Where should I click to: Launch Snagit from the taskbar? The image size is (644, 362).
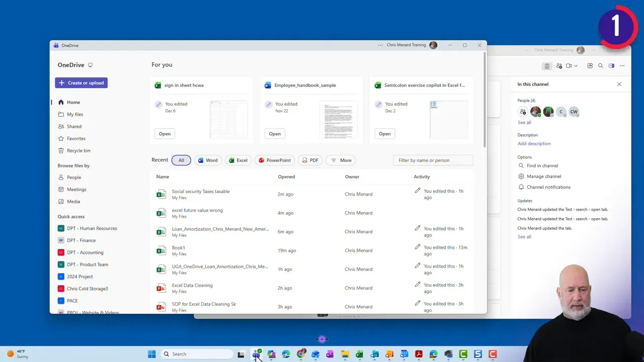(x=477, y=354)
